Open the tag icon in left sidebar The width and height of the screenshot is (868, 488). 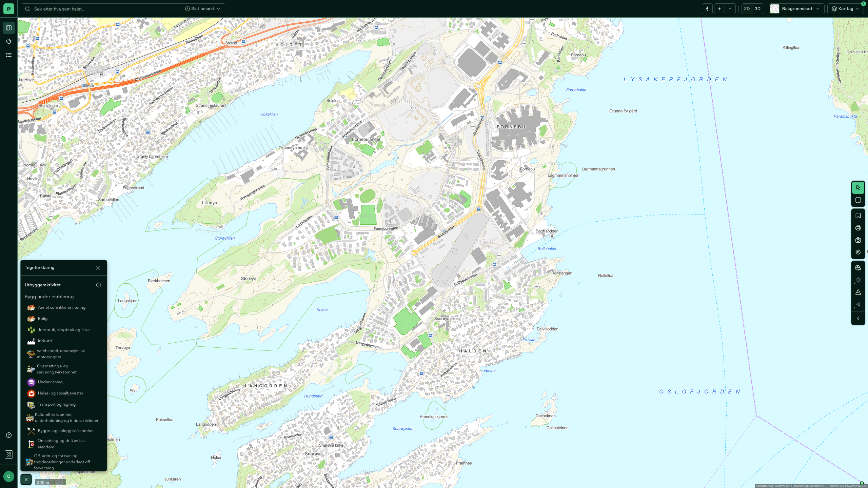click(x=9, y=41)
